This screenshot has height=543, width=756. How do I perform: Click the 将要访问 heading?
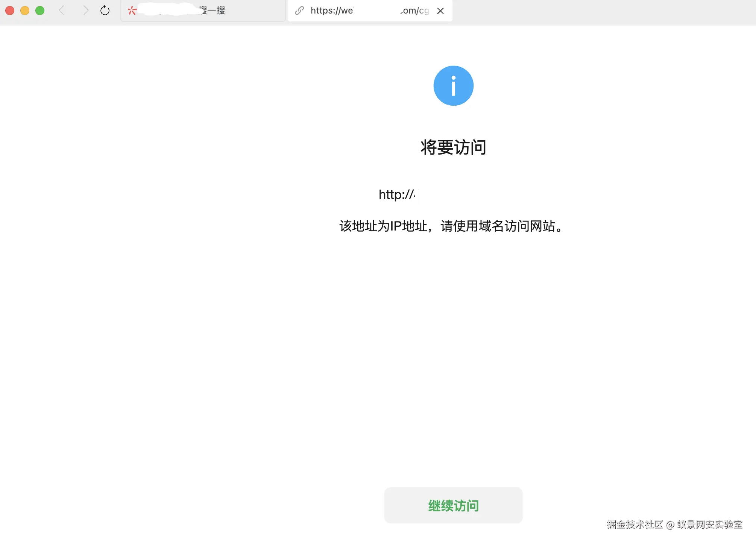[x=453, y=147]
